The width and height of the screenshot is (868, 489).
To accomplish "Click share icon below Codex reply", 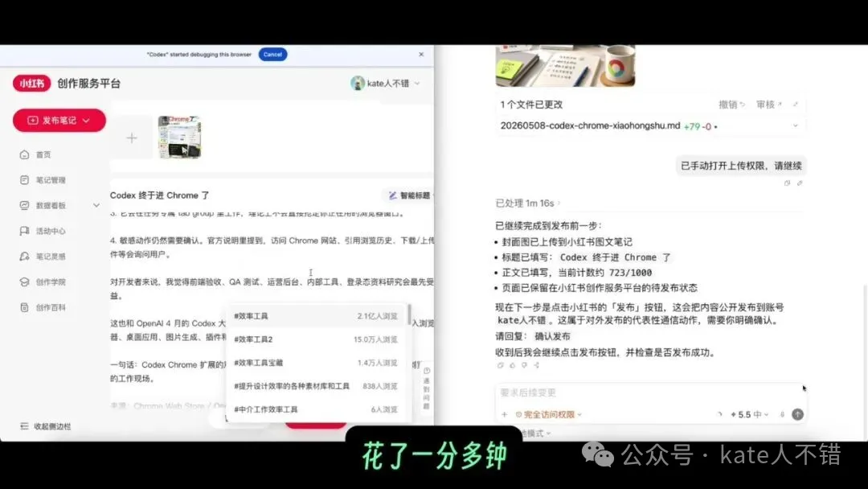I will click(x=536, y=365).
